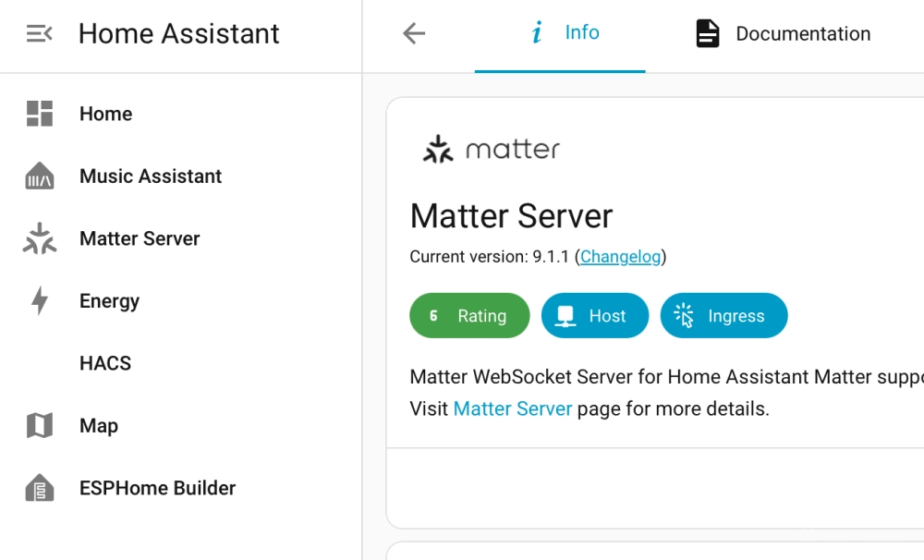
Task: Switch to the Info tab
Action: pos(560,35)
